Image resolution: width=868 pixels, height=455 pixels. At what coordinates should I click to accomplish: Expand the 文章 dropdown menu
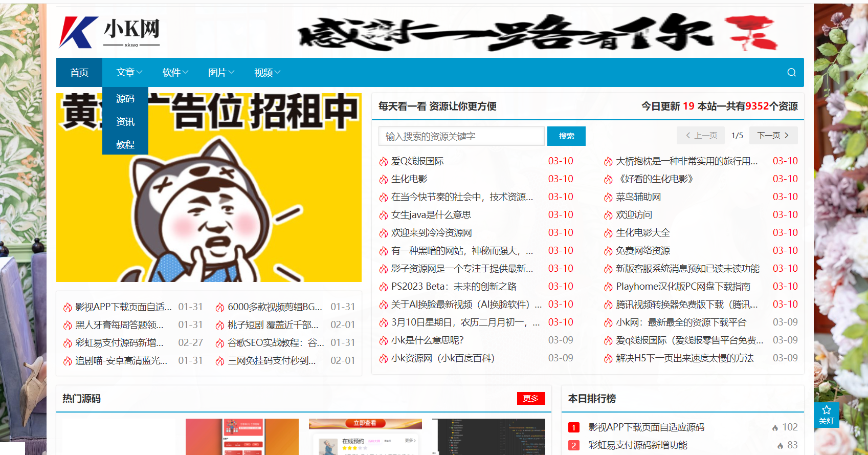click(x=129, y=73)
